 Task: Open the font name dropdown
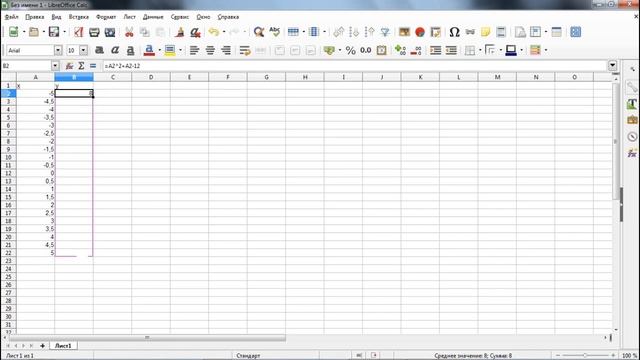[58, 50]
